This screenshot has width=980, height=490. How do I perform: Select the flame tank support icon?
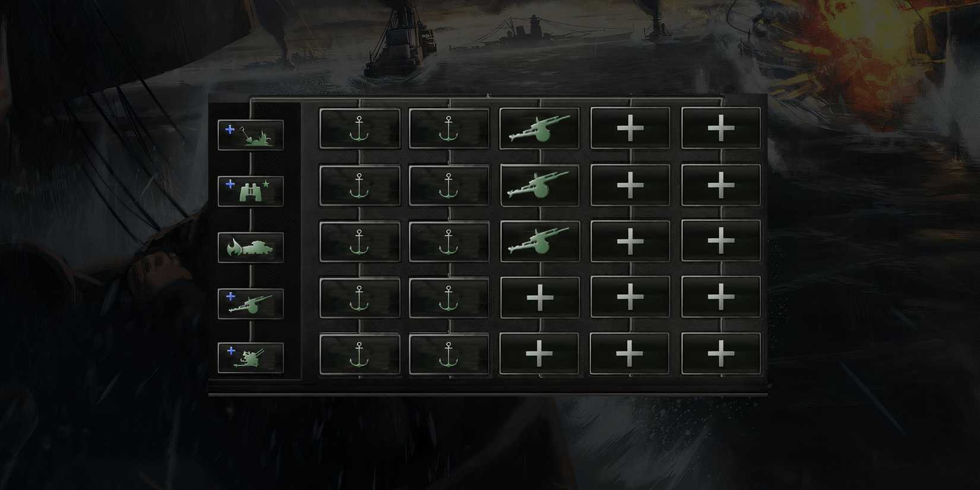click(251, 247)
